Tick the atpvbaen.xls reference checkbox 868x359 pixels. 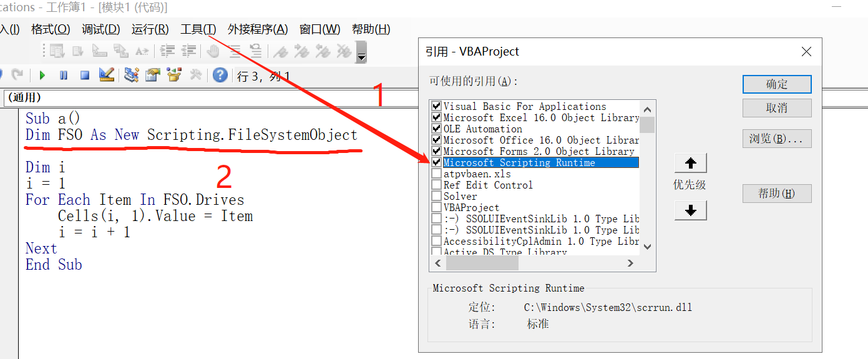[436, 174]
